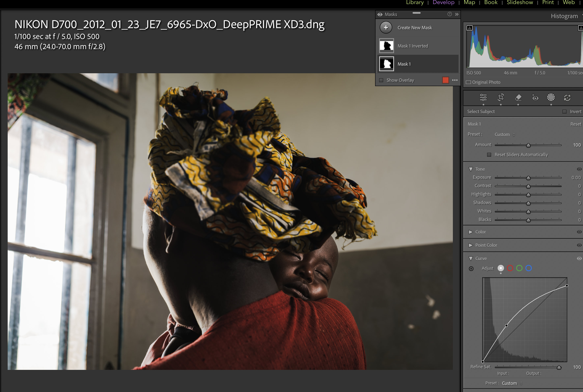Select the Edit sliders tool icon
The height and width of the screenshot is (392, 583).
click(483, 98)
